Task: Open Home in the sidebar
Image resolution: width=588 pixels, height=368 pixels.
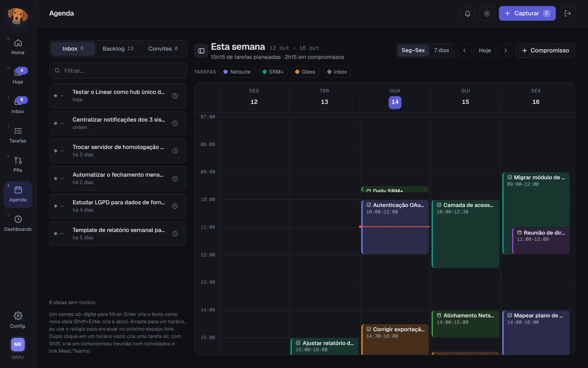Action: pos(18,47)
